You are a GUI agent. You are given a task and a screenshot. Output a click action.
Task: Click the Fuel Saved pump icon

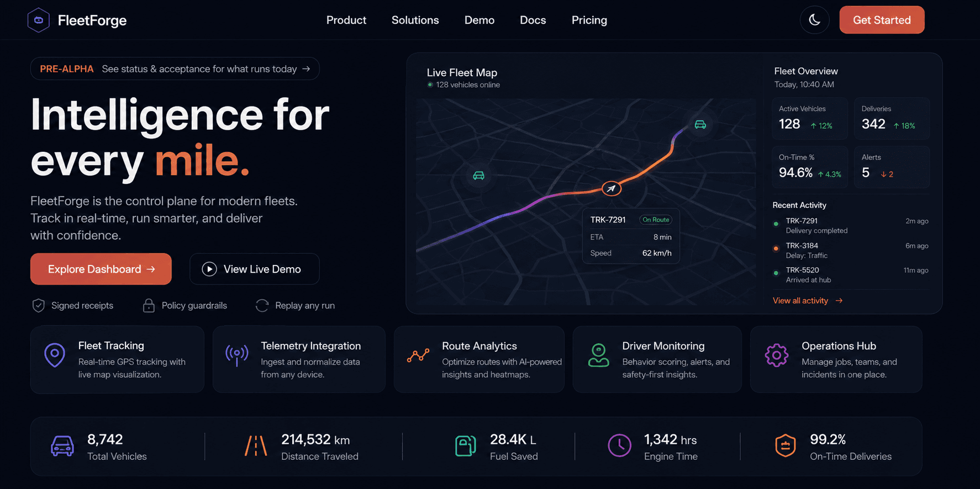click(x=465, y=446)
